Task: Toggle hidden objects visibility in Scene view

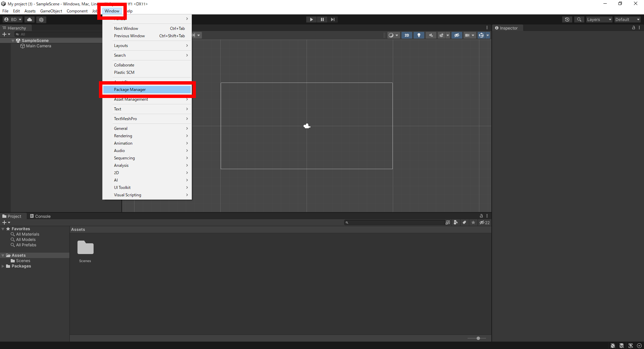Action: pyautogui.click(x=457, y=35)
